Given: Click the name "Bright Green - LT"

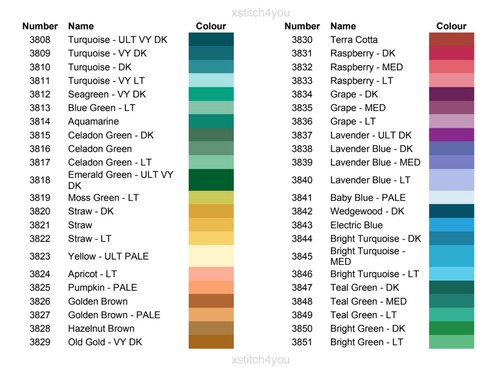Looking at the screenshot, I should (x=367, y=342).
